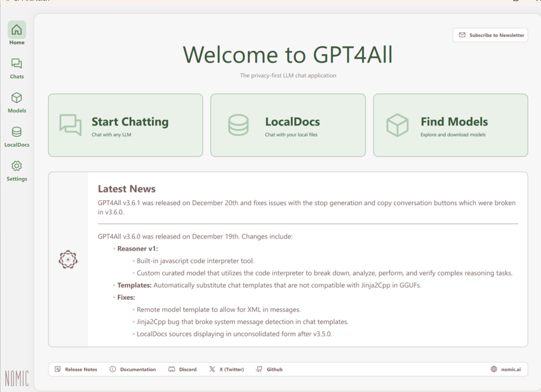
Task: Click the envelope icon on the newsletter button
Action: [462, 35]
